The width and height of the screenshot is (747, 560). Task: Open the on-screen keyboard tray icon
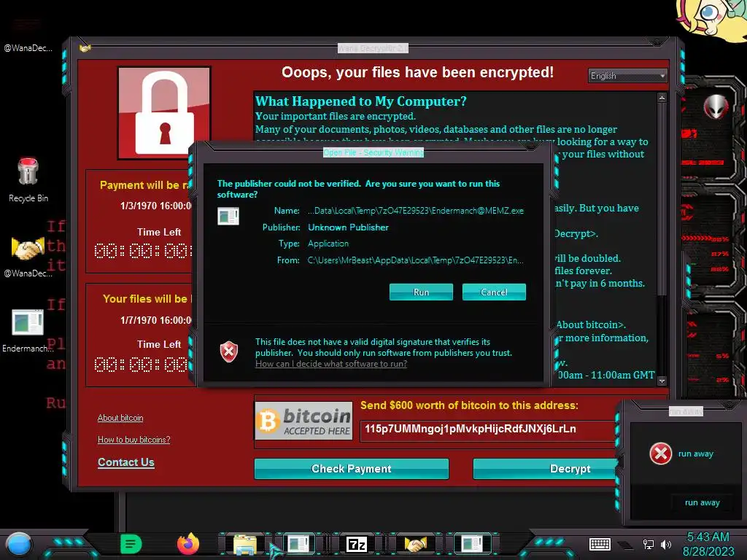[600, 544]
